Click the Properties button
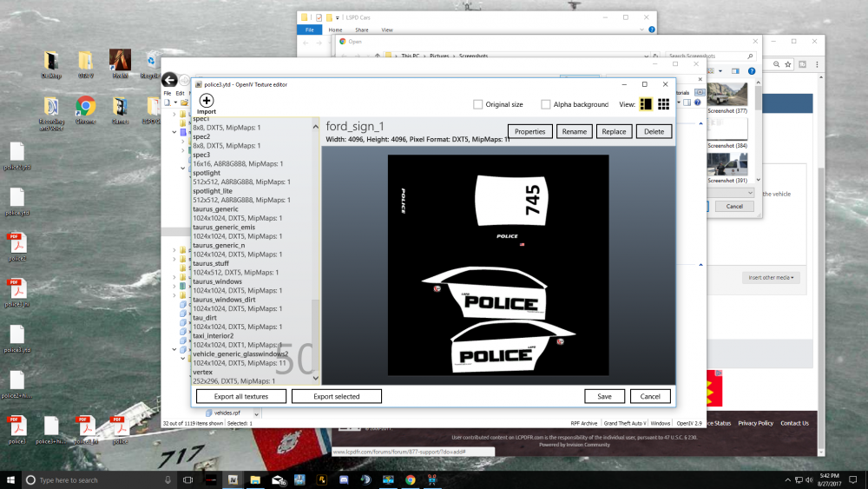868x489 pixels. (529, 131)
